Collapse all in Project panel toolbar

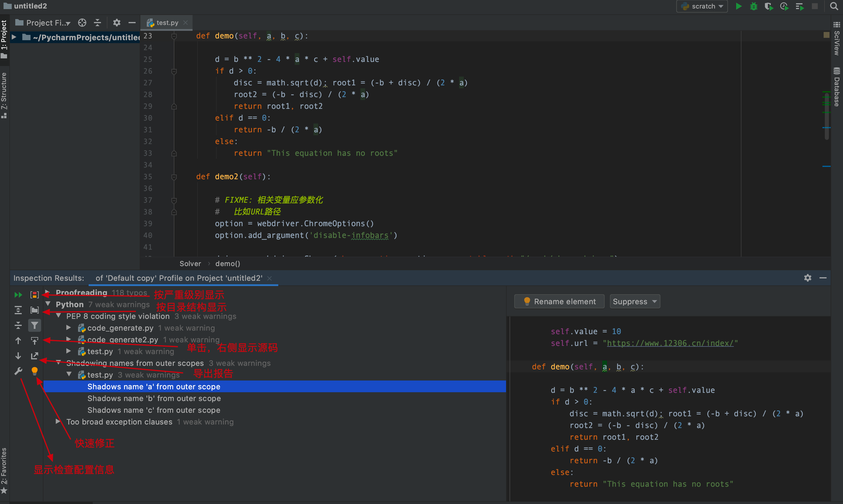click(x=97, y=22)
